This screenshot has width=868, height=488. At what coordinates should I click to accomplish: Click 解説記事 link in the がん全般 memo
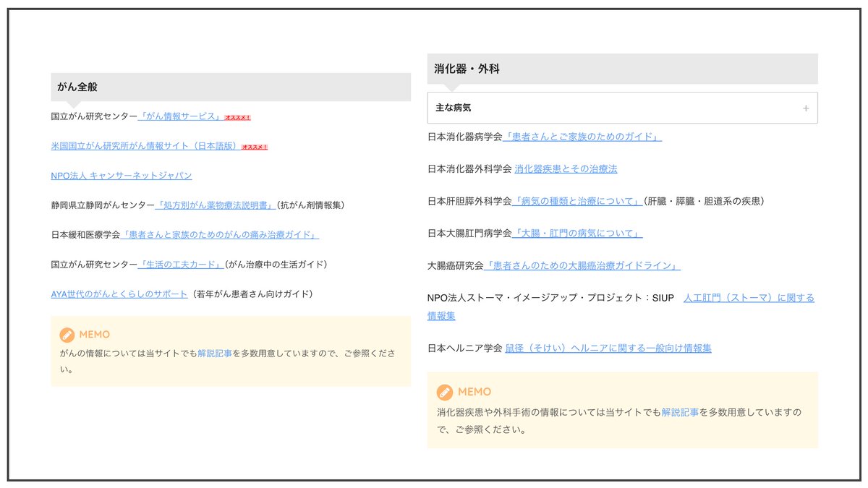[215, 354]
